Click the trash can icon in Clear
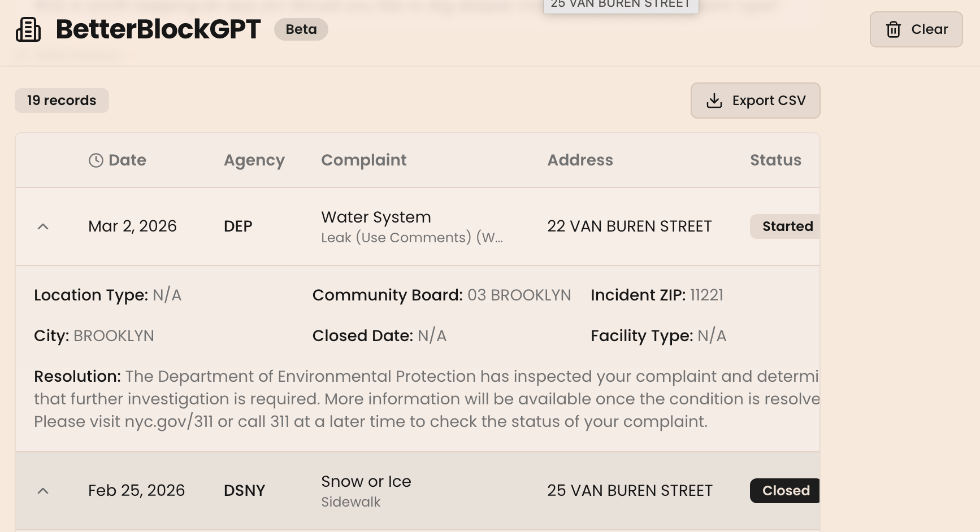This screenshot has height=532, width=980. 893,29
